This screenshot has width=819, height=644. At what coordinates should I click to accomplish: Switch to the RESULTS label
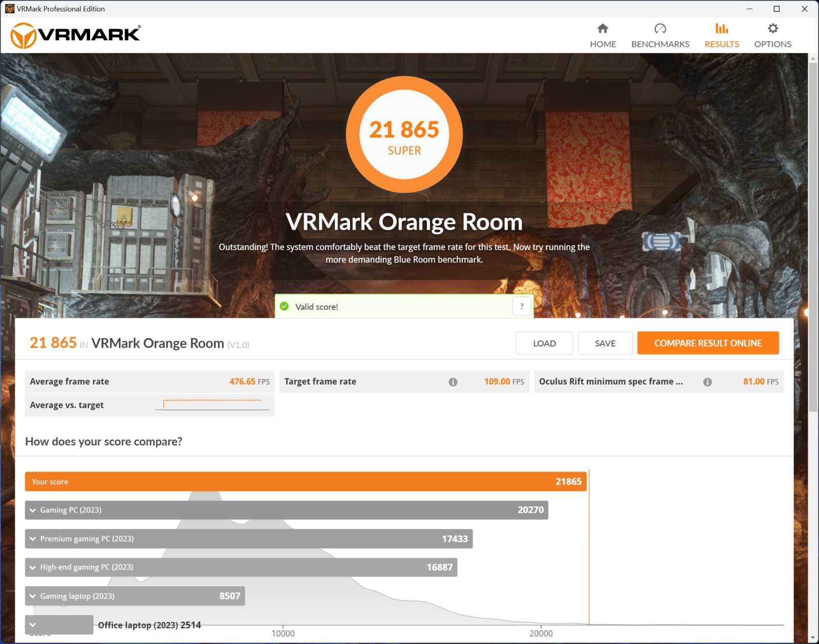click(722, 44)
